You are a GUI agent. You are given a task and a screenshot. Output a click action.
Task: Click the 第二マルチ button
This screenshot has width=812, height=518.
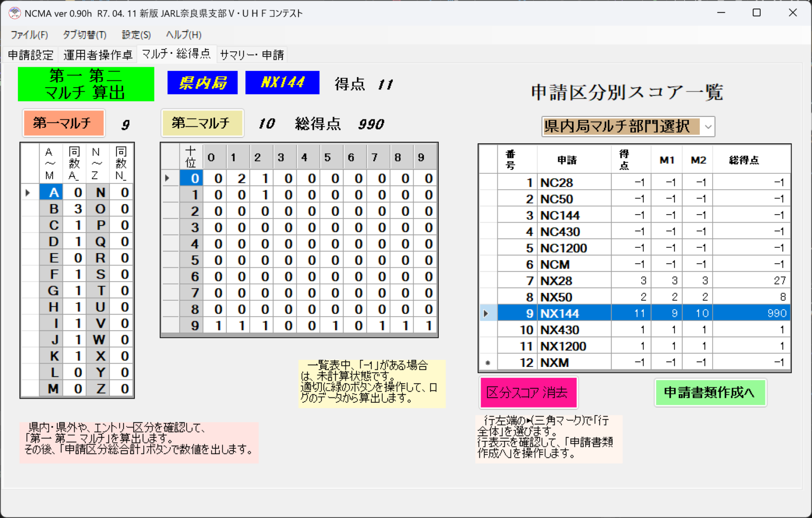pos(202,123)
